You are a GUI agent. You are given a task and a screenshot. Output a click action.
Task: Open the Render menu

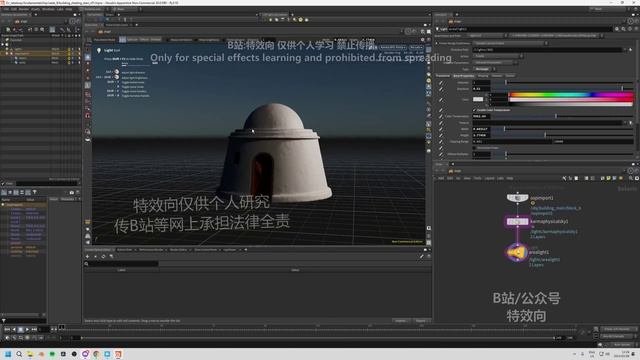tap(24, 9)
